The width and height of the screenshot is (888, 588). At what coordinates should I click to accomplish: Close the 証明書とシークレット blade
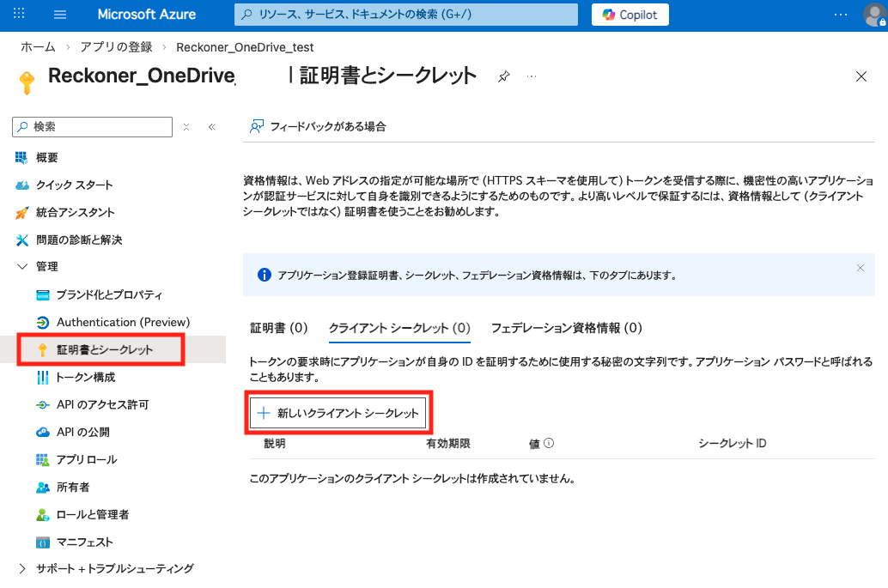861,76
